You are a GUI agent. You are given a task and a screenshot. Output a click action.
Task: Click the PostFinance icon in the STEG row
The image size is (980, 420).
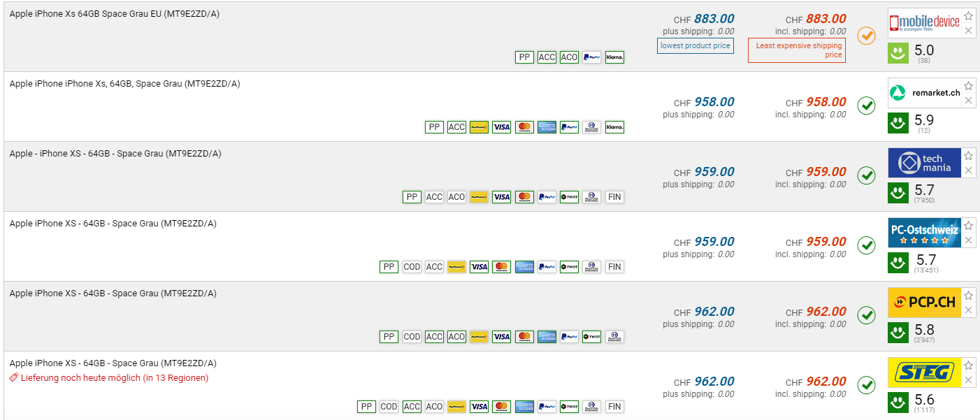[456, 407]
